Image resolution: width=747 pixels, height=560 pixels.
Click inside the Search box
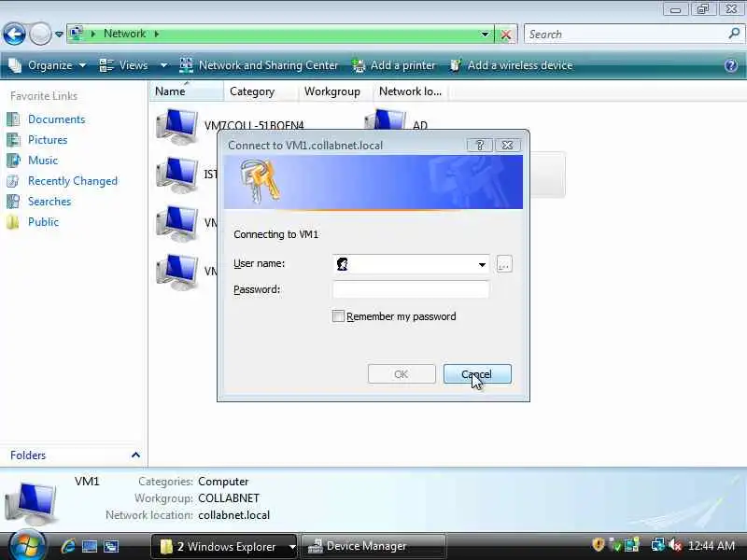click(626, 35)
